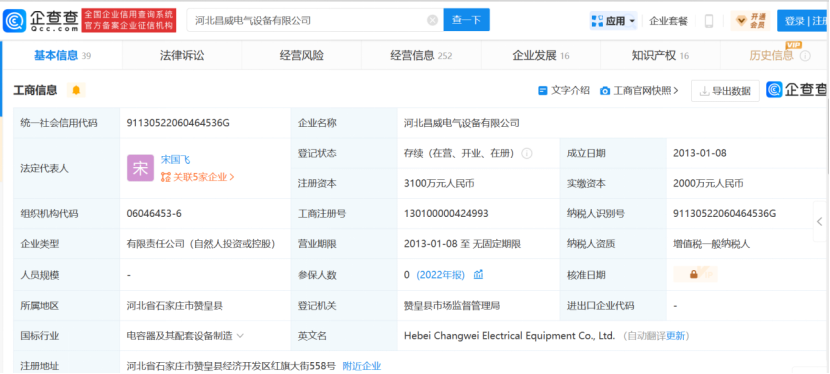Click the 导出数据 button
Viewport: 830px width, 374px height.
click(725, 91)
